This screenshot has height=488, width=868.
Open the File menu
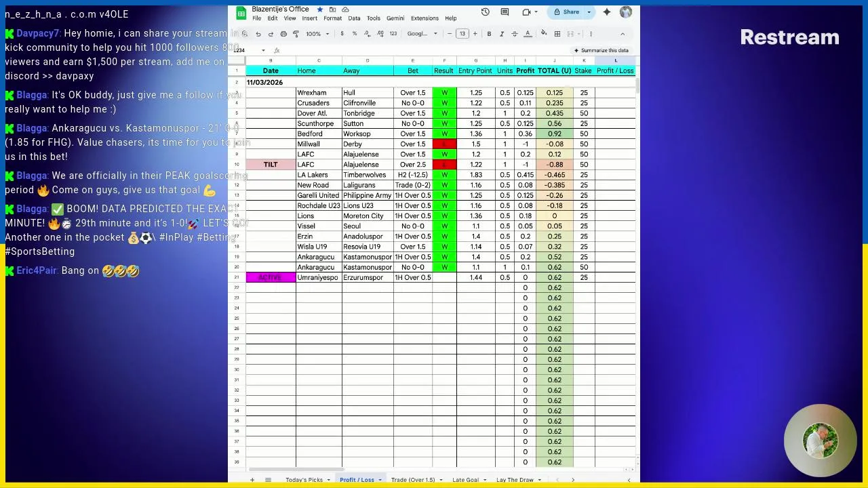(257, 18)
